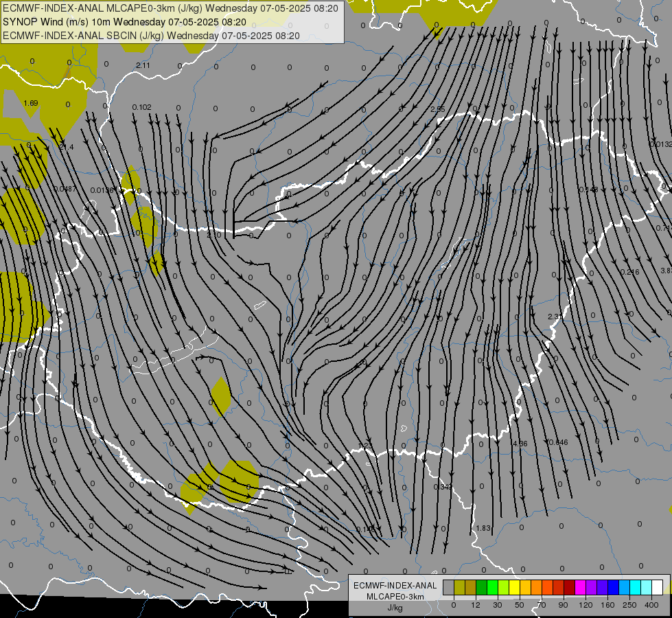
Task: Click the map value '2.11'
Action: click(x=143, y=65)
